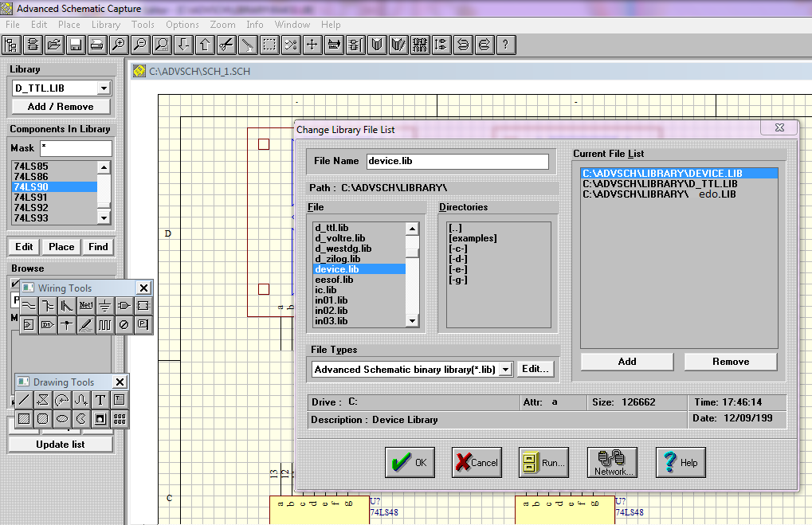Click the file list scrollbar down arrow
The width and height of the screenshot is (812, 525).
point(412,321)
